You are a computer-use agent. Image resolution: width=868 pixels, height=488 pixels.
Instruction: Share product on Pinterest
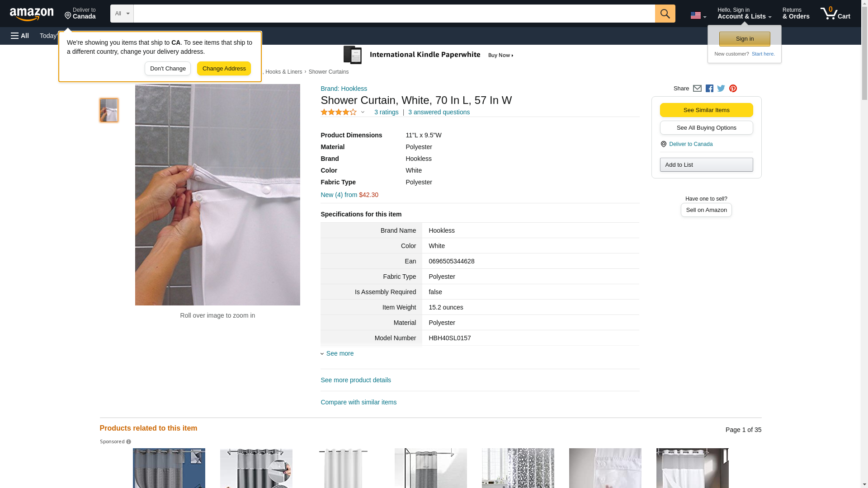click(733, 89)
